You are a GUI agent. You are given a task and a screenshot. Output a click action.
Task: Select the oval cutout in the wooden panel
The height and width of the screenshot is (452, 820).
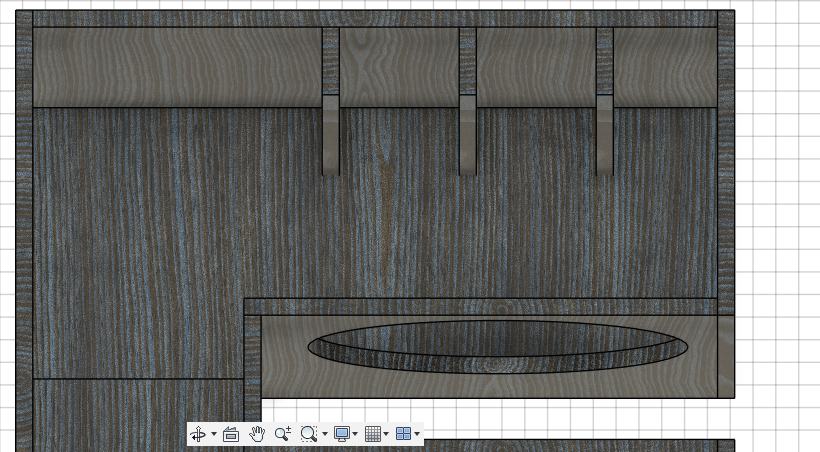(x=498, y=347)
